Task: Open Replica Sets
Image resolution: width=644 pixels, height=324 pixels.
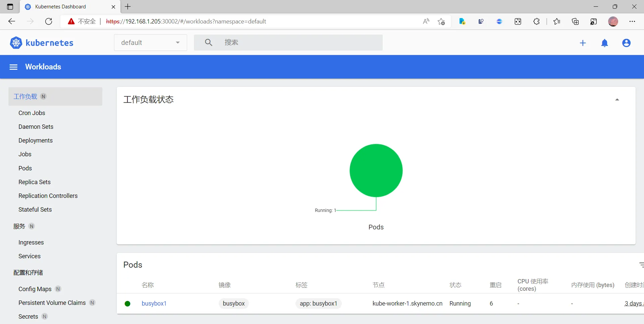Action: pyautogui.click(x=35, y=182)
